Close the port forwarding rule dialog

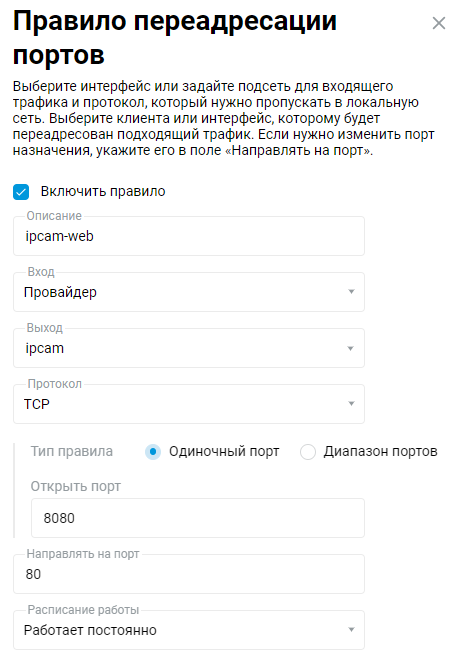click(x=439, y=23)
